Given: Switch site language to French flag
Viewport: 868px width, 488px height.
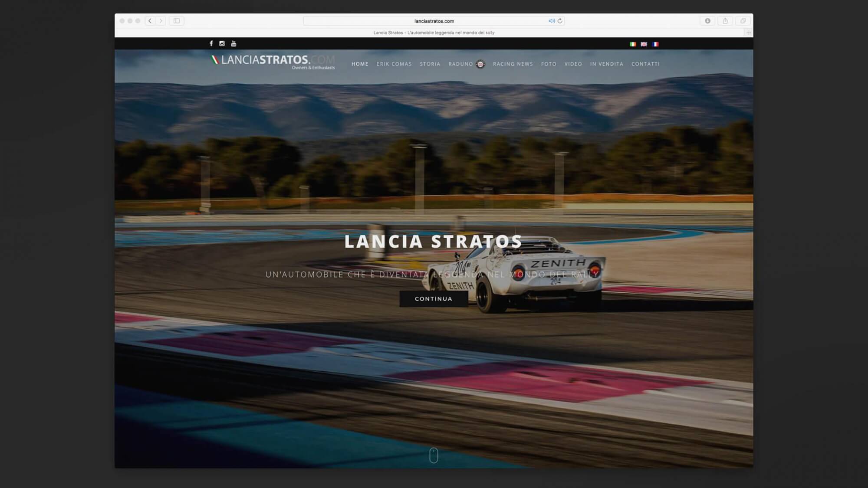Looking at the screenshot, I should 655,44.
